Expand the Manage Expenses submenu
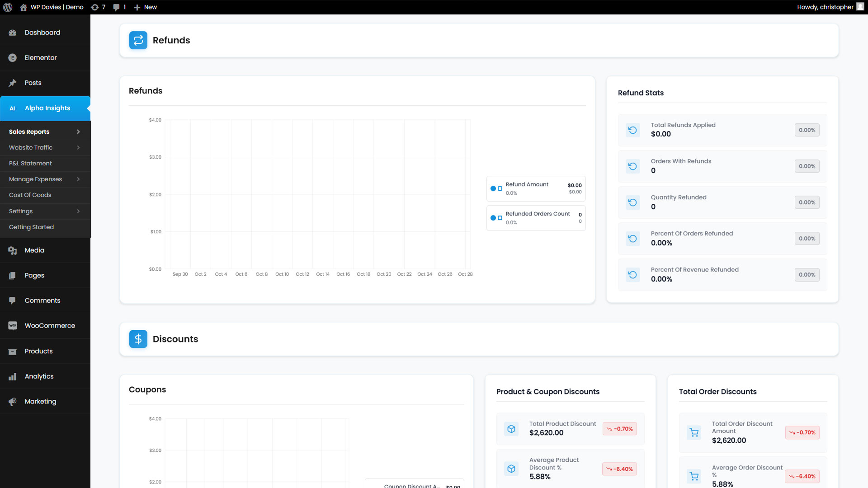Viewport: 868px width, 488px height. (x=78, y=179)
